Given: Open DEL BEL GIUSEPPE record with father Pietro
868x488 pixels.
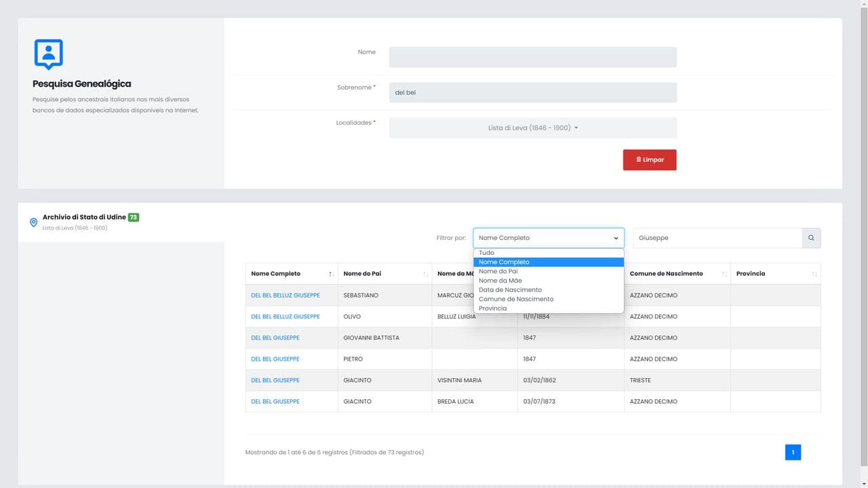Looking at the screenshot, I should tap(275, 359).
